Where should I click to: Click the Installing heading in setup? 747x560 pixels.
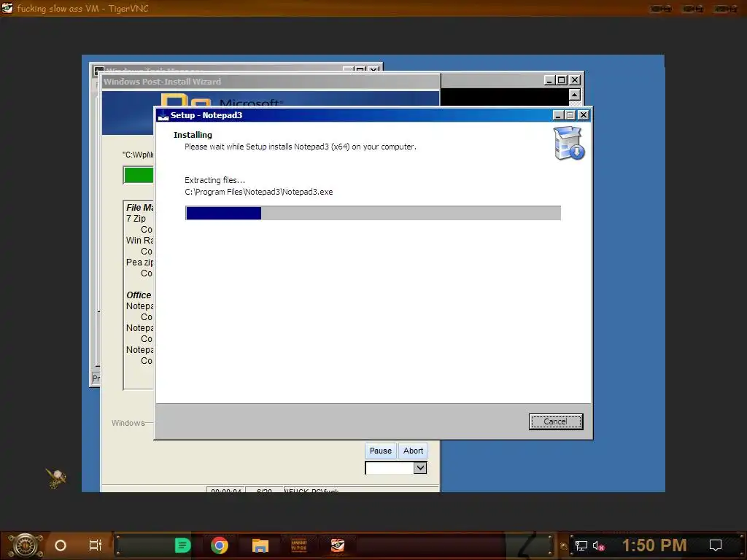[x=193, y=135]
